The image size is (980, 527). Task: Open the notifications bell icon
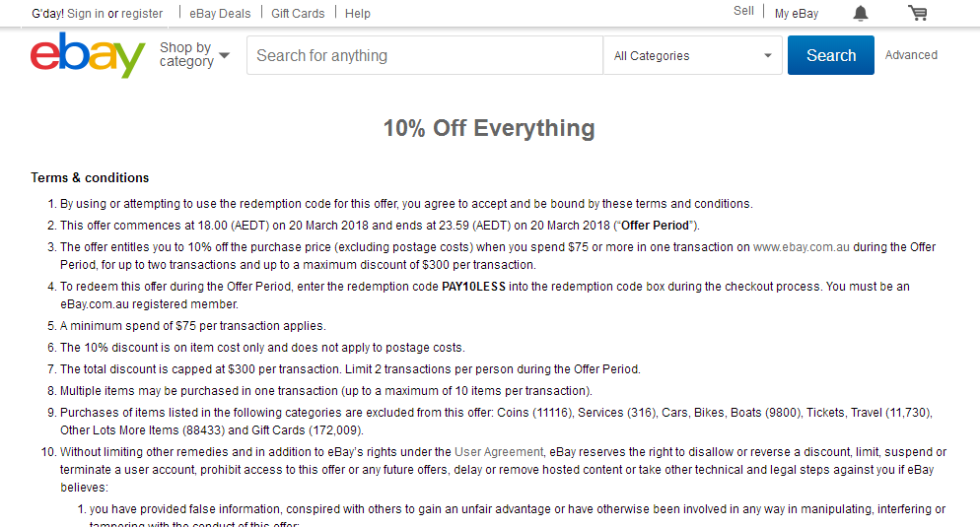(x=861, y=13)
